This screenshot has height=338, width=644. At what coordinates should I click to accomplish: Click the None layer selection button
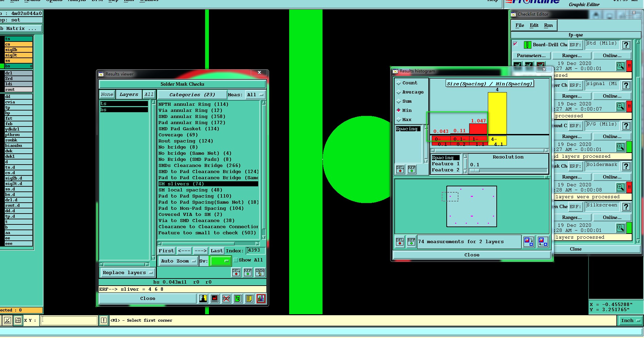[107, 95]
